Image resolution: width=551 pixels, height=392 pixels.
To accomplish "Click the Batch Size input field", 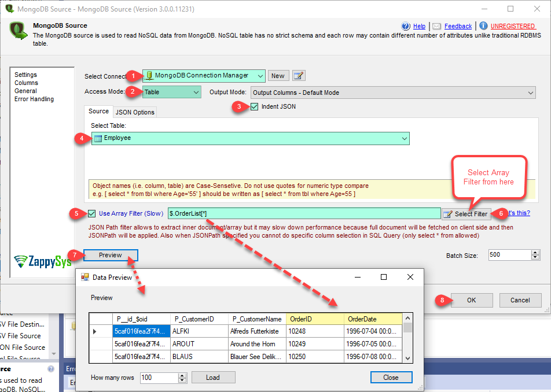I will point(510,255).
